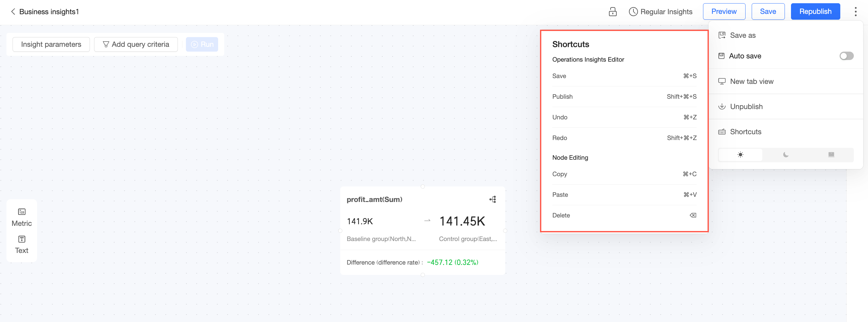Open Regular Insights schedule
Screen dimensions: 868x322
661,12
